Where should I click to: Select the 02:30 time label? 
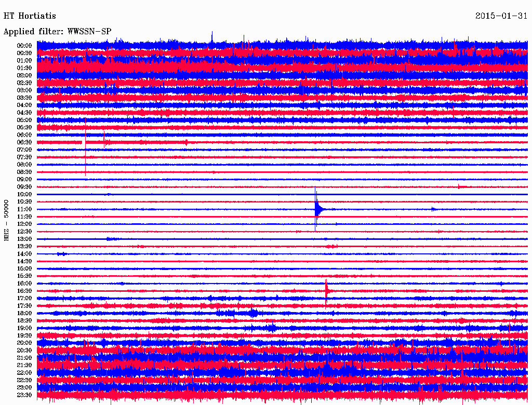click(x=24, y=83)
